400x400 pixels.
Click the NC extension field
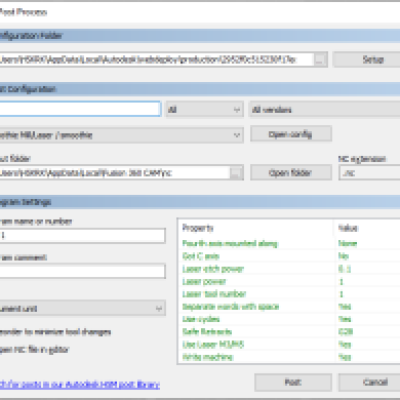click(x=369, y=173)
